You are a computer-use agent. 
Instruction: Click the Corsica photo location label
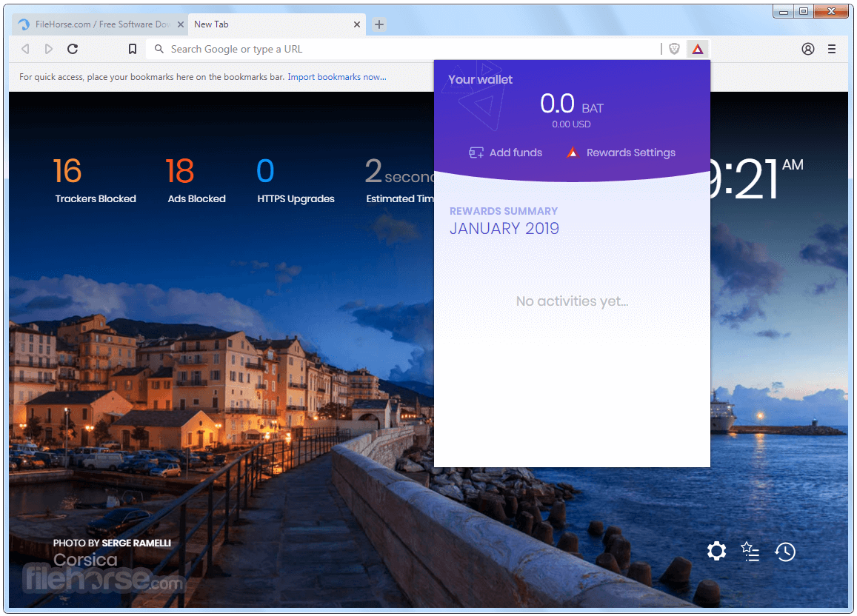click(85, 560)
